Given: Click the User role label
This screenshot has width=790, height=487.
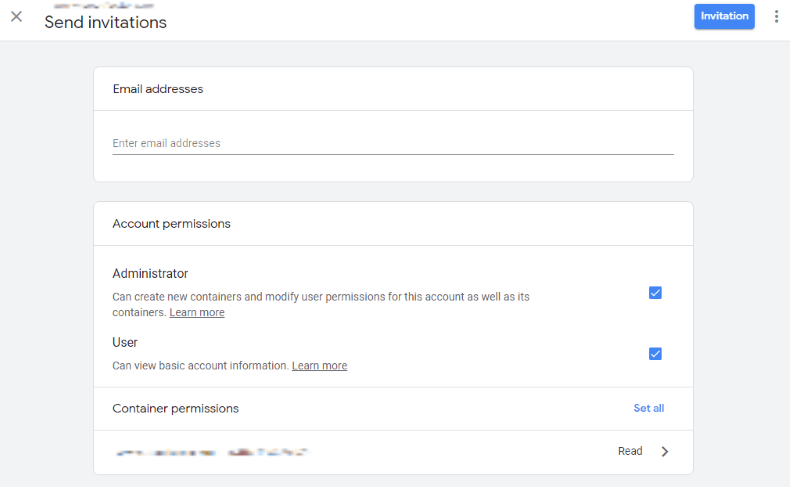Looking at the screenshot, I should click(125, 342).
